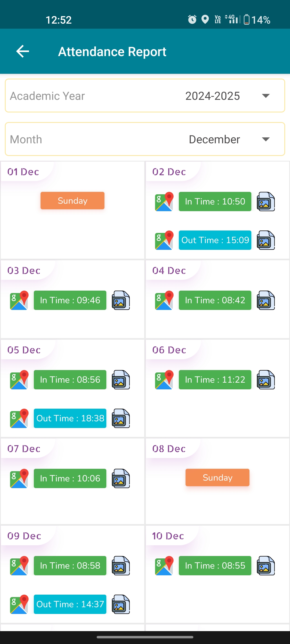
Task: View photo for 02 Dec Out Time
Action: pyautogui.click(x=266, y=240)
